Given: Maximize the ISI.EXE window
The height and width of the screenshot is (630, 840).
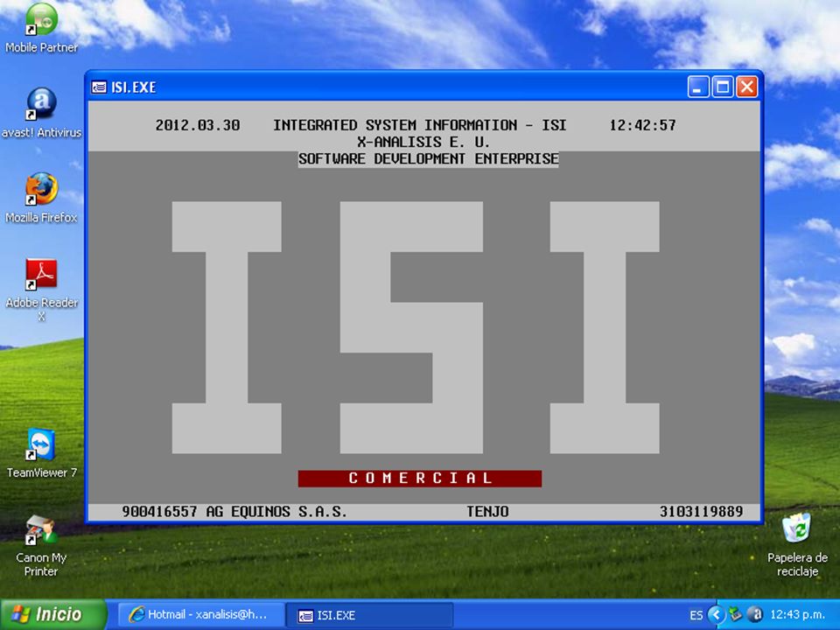Looking at the screenshot, I should (722, 87).
